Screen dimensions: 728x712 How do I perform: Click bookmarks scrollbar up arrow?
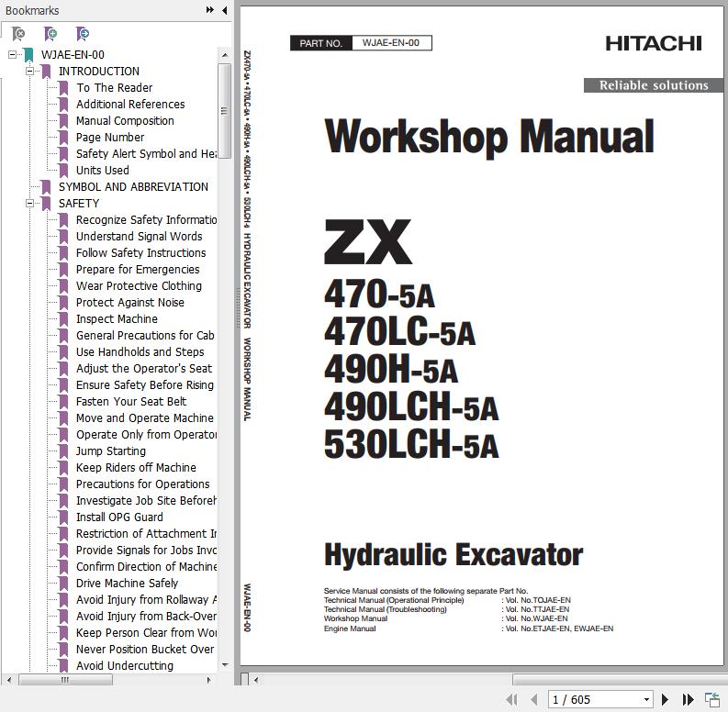(225, 55)
